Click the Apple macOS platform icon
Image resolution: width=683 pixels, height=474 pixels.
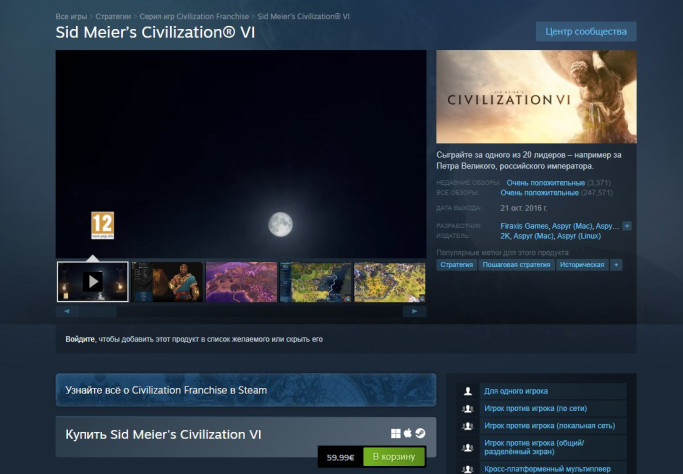408,433
